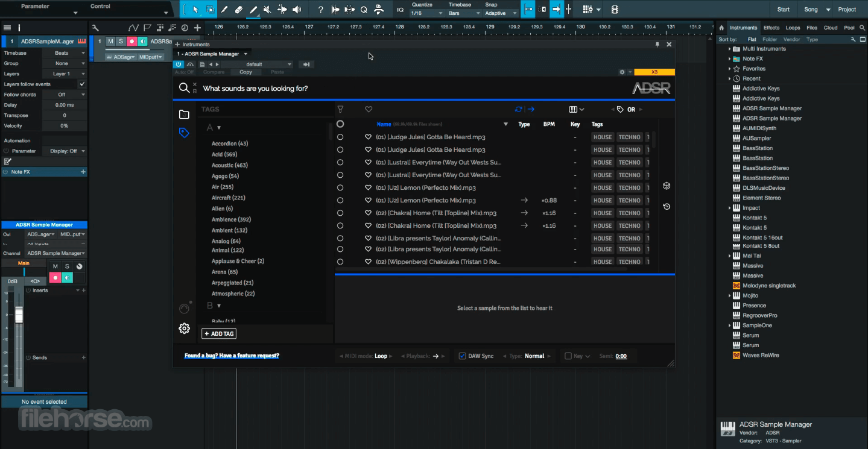The height and width of the screenshot is (449, 868).
Task: Open the Timebase Bars dropdown
Action: pyautogui.click(x=464, y=13)
